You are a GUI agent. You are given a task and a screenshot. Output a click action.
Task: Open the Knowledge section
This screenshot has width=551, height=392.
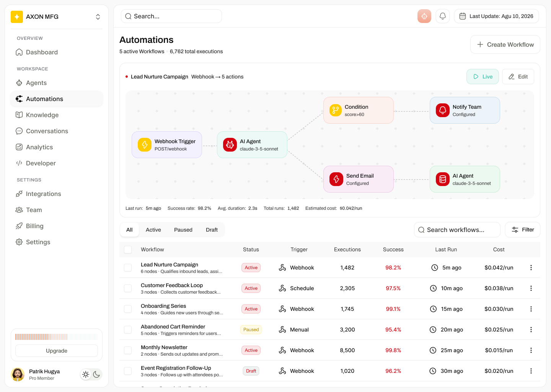point(57,115)
